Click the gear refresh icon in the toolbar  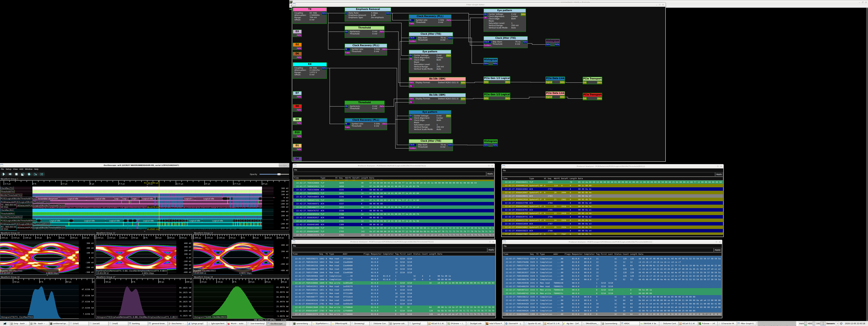pyautogui.click(x=29, y=174)
